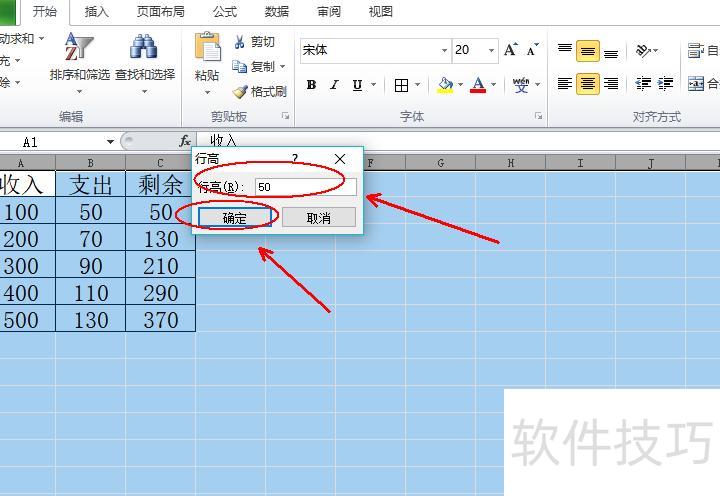The height and width of the screenshot is (496, 720).
Task: Apply the cell borders icon
Action: (x=401, y=85)
